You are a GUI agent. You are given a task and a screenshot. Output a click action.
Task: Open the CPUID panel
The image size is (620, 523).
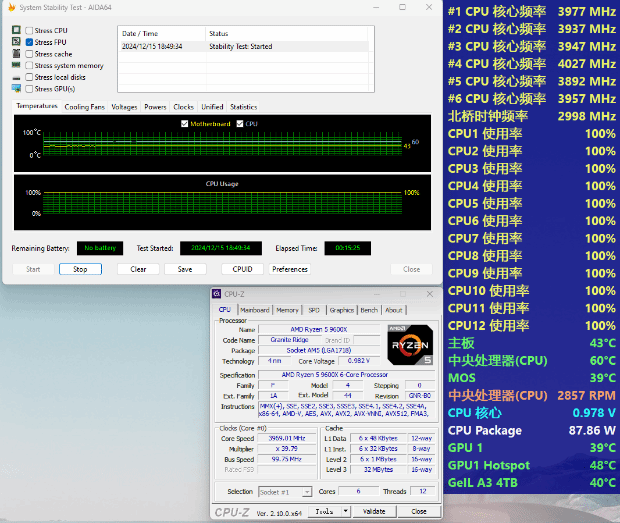(242, 269)
